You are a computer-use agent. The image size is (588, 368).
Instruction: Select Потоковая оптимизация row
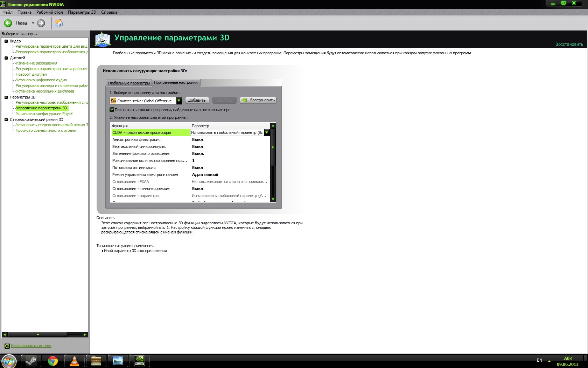point(190,168)
